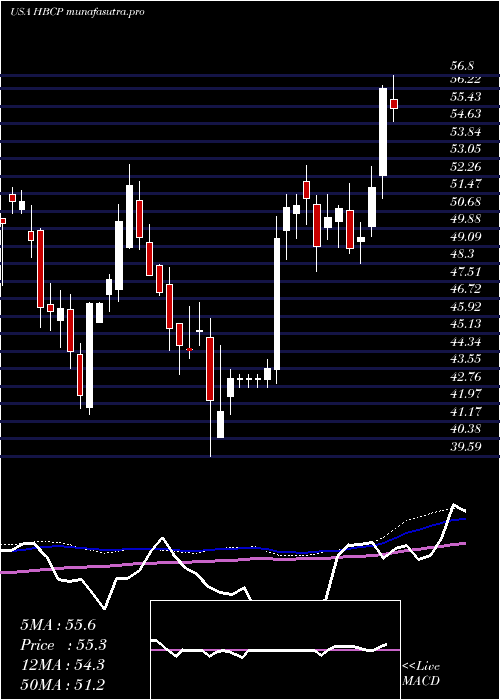
Task: Click the last red candle near 55.43
Action: coord(394,104)
